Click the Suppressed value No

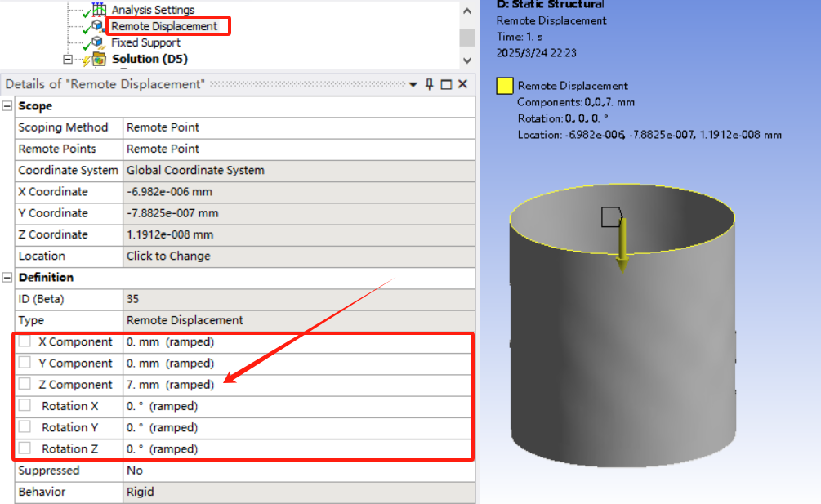299,471
